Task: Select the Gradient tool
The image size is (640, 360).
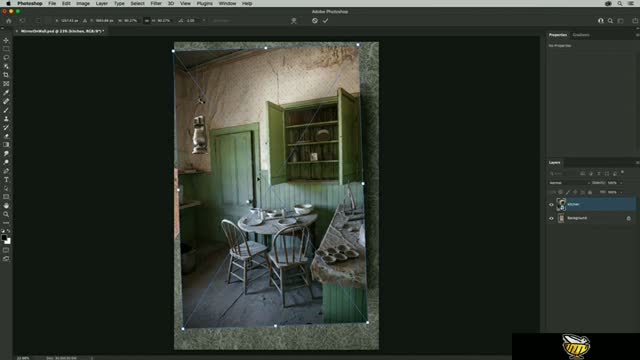Action: coord(6,145)
